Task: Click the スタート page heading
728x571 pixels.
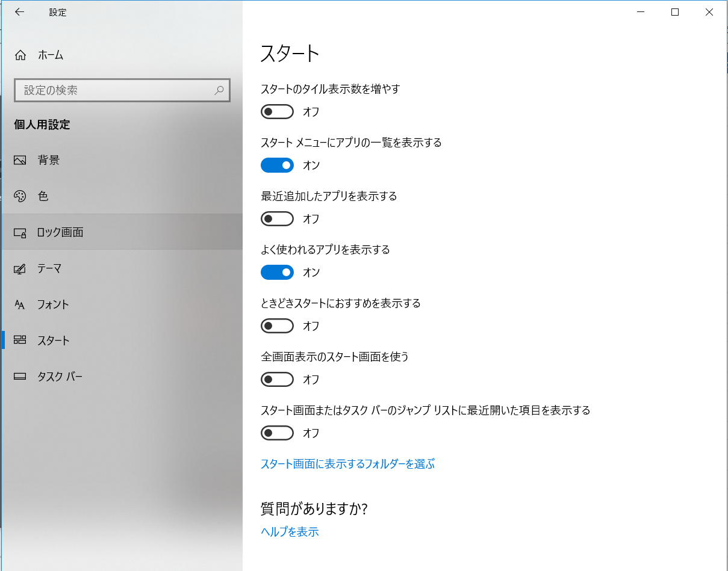Action: pos(290,54)
